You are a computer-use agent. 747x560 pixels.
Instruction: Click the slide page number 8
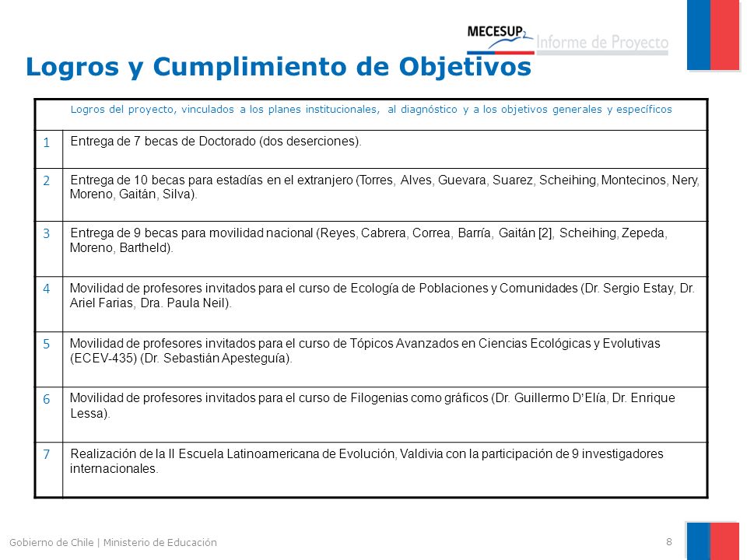point(669,542)
